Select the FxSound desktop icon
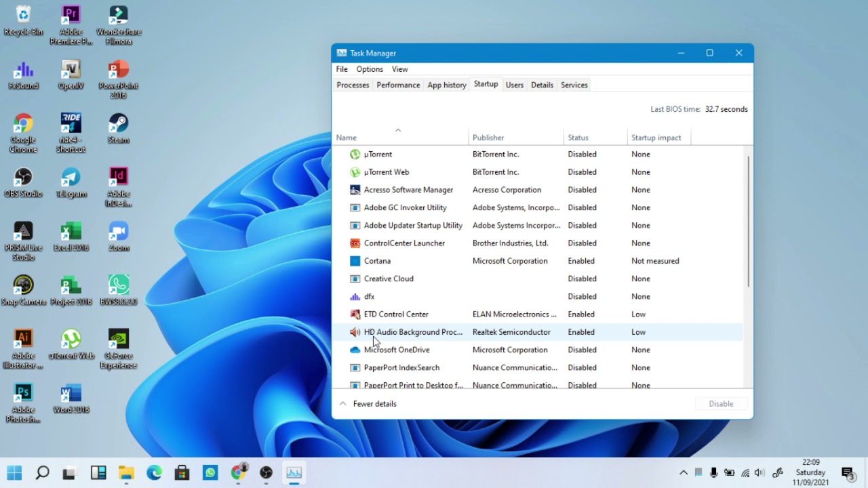 pyautogui.click(x=23, y=75)
